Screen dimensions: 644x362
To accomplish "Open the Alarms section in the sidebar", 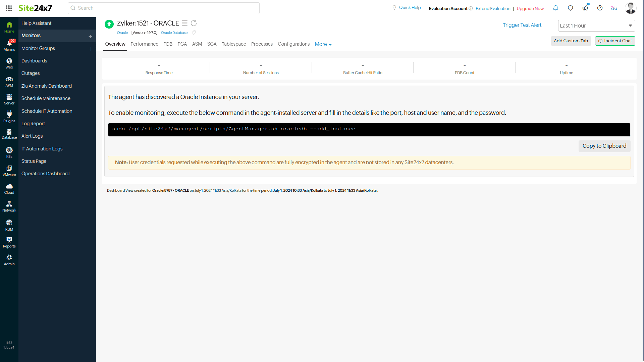I will tap(9, 44).
